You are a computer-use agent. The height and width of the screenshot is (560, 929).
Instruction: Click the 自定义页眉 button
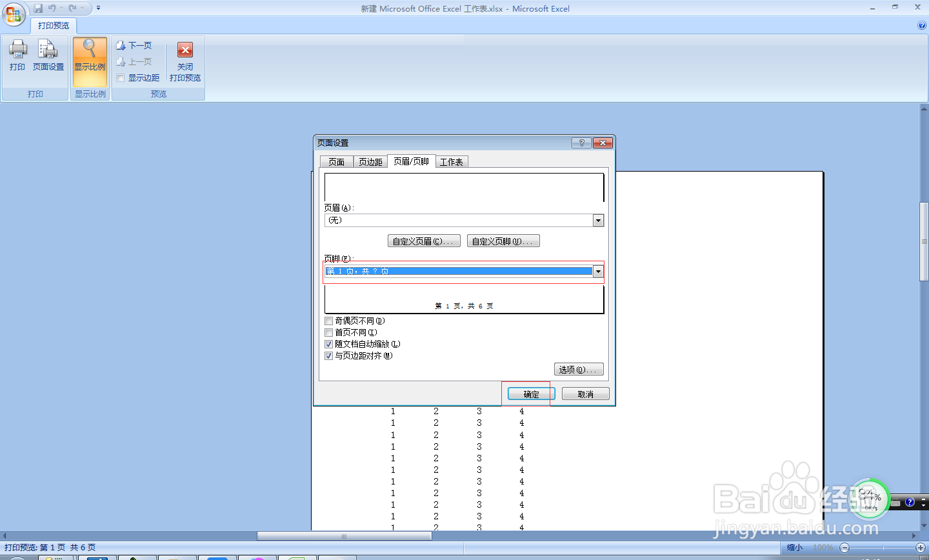pos(424,241)
